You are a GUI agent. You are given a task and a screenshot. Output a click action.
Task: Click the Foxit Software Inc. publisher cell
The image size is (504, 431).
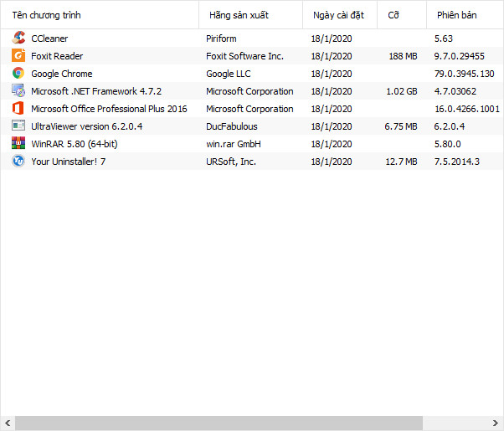[x=244, y=56]
